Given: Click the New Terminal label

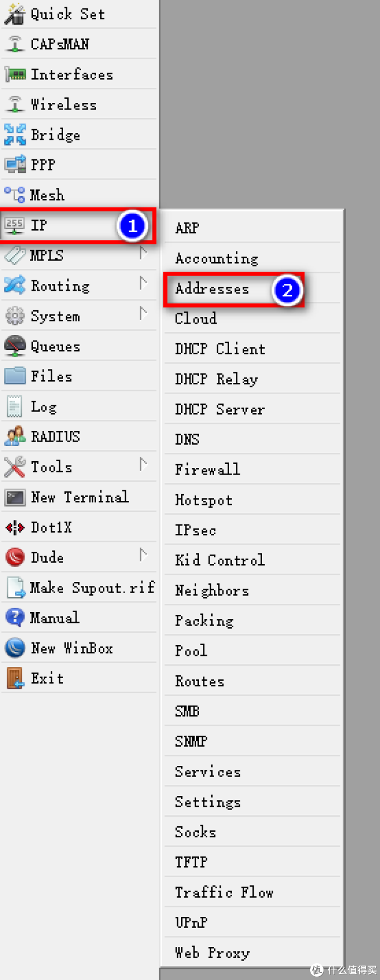Looking at the screenshot, I should [x=80, y=497].
